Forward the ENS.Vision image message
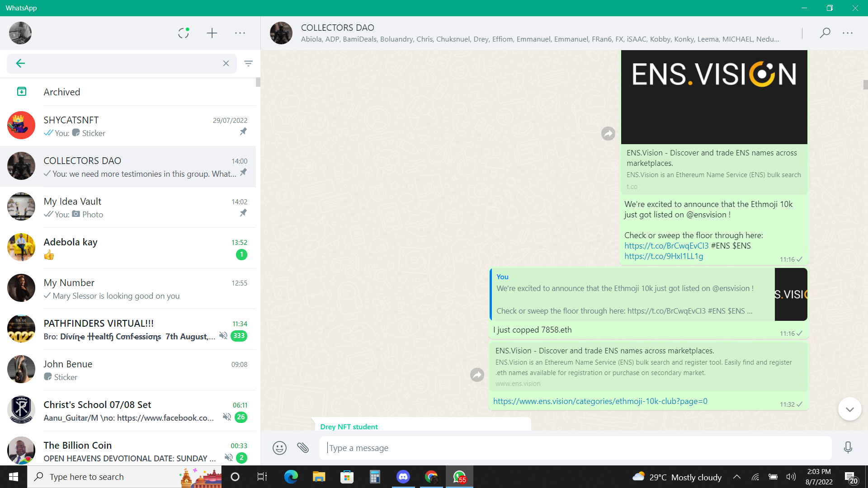This screenshot has width=868, height=488. 608,133
